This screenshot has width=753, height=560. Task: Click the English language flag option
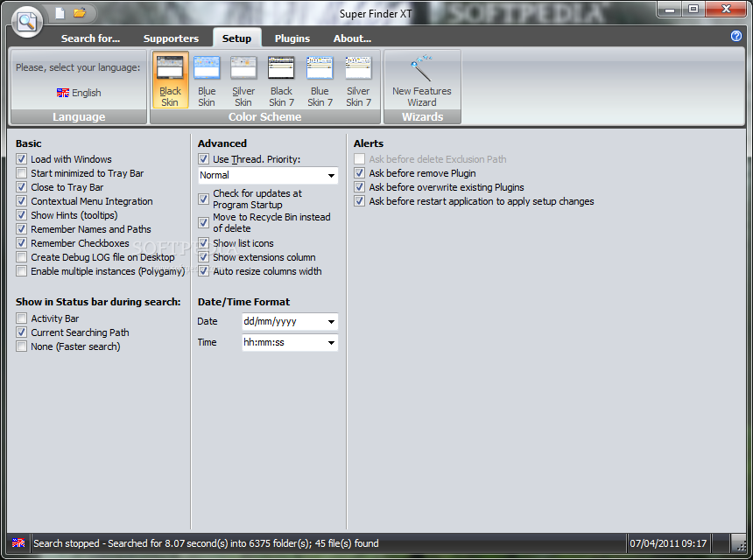click(79, 93)
